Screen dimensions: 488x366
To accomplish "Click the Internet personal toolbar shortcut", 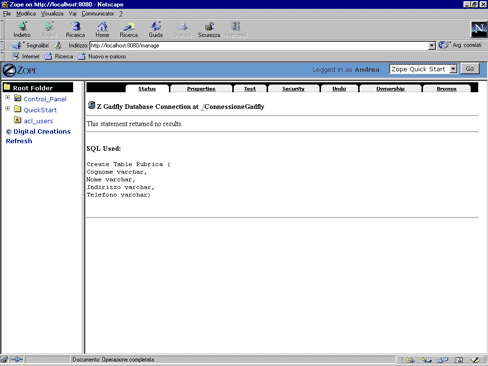I will [26, 56].
